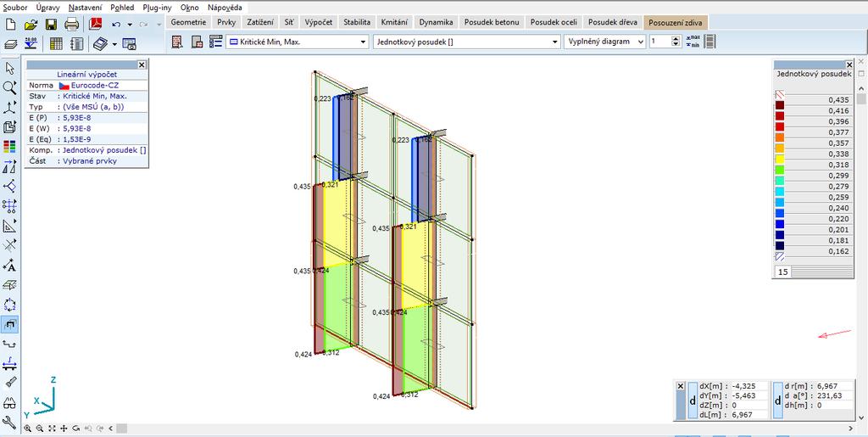This screenshot has height=437, width=868.
Task: Open the undo history dropdown arrow
Action: pos(130,25)
